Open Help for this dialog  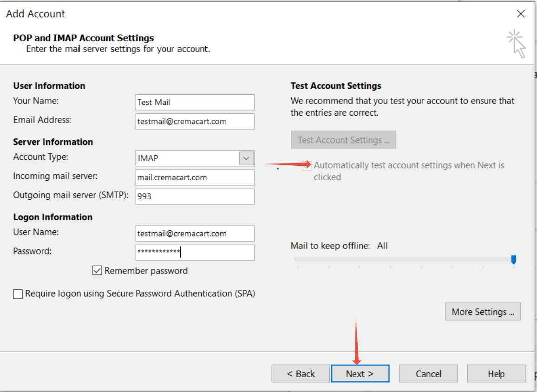(496, 373)
